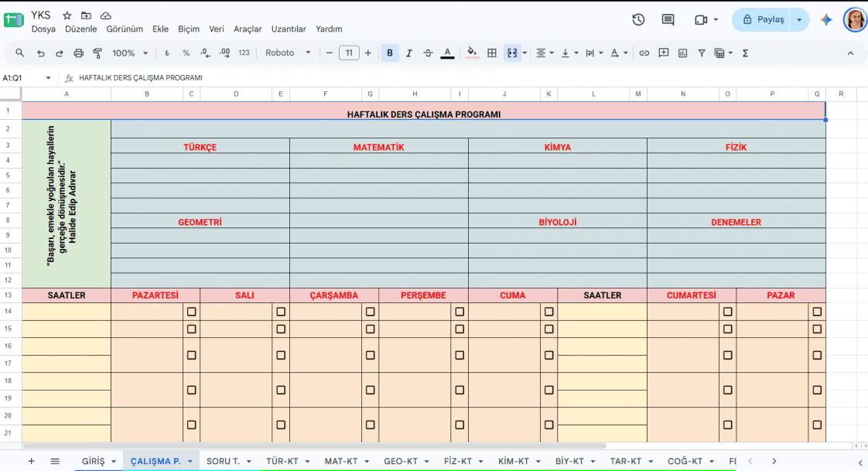Open the Roboto font dropdown
The width and height of the screenshot is (868, 471).
(x=288, y=53)
